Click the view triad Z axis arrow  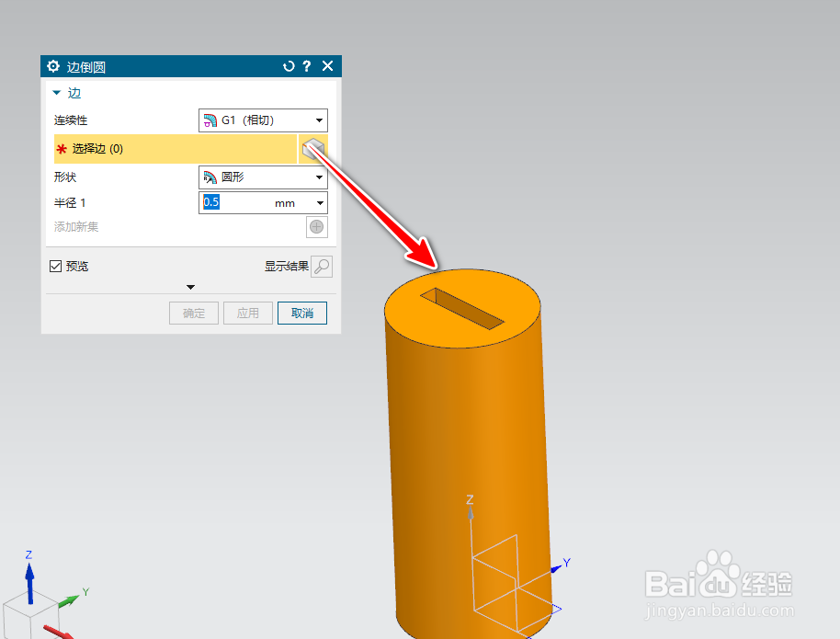tap(29, 582)
